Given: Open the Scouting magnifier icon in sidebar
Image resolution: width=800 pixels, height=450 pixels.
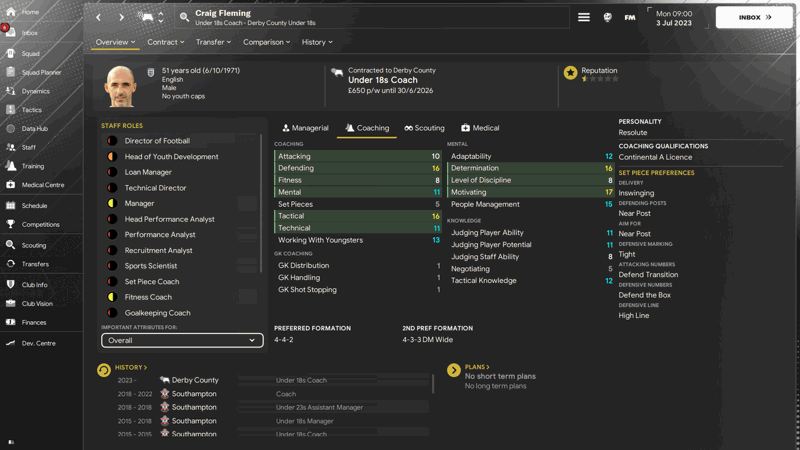Looking at the screenshot, I should (x=11, y=245).
